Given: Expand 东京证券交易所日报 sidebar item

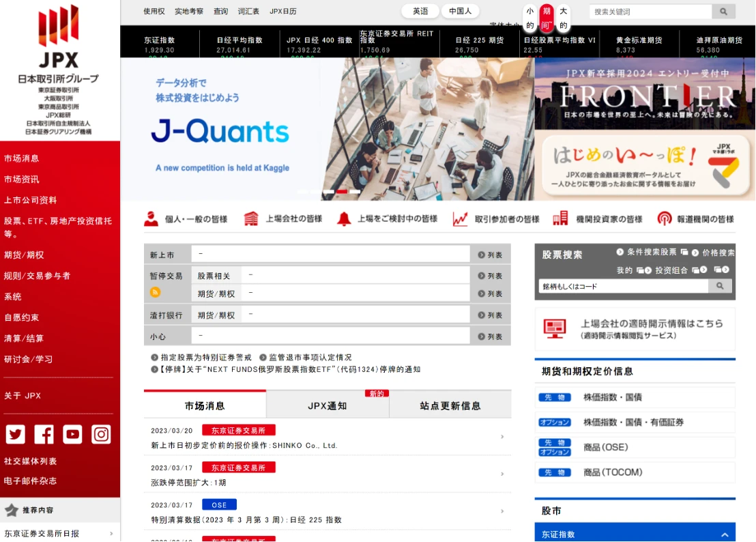Looking at the screenshot, I should pyautogui.click(x=60, y=533).
